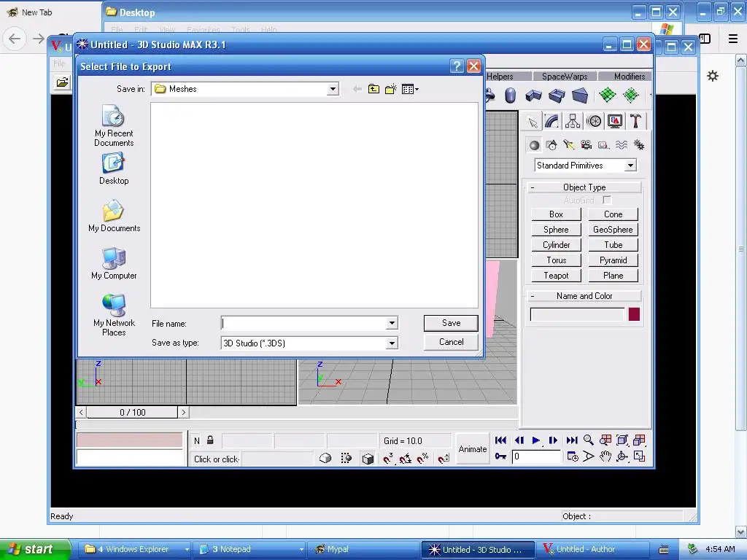Step time slider forward with right arrow

click(183, 413)
